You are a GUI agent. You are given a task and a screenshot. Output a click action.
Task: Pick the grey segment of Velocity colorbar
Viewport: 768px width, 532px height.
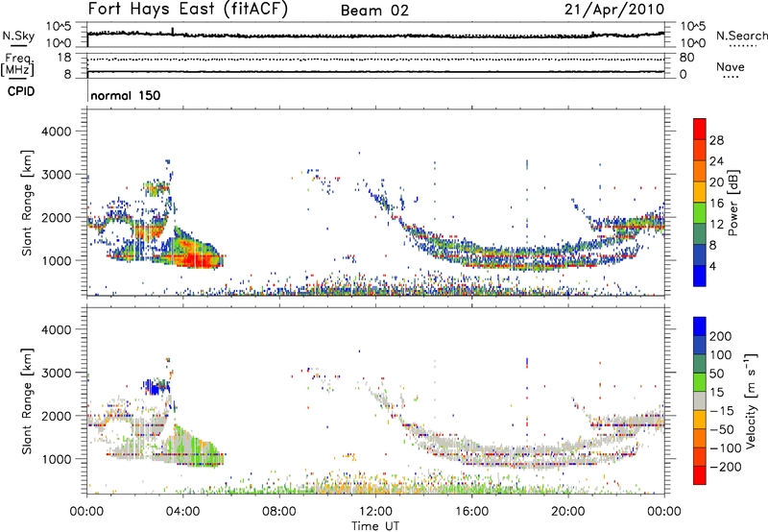click(x=700, y=400)
